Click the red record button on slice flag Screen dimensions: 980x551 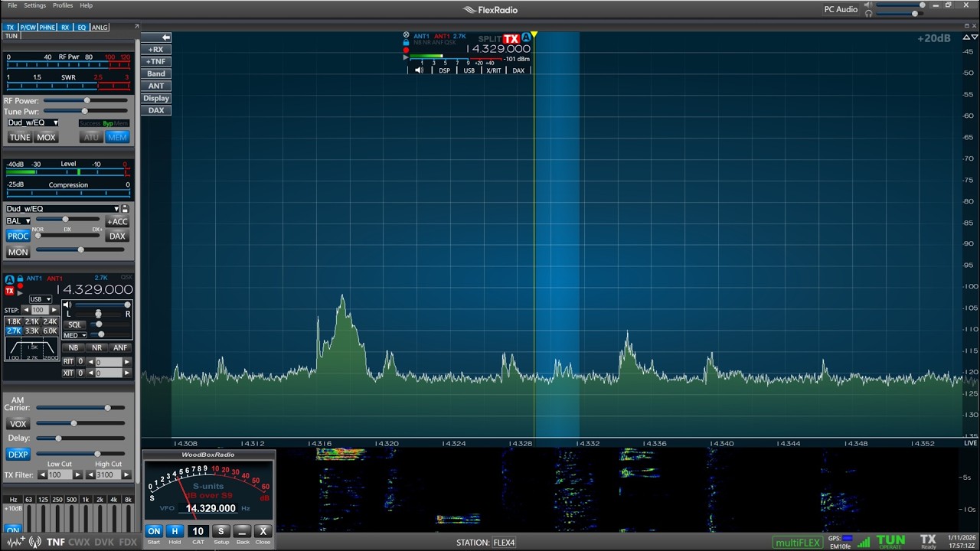click(407, 51)
